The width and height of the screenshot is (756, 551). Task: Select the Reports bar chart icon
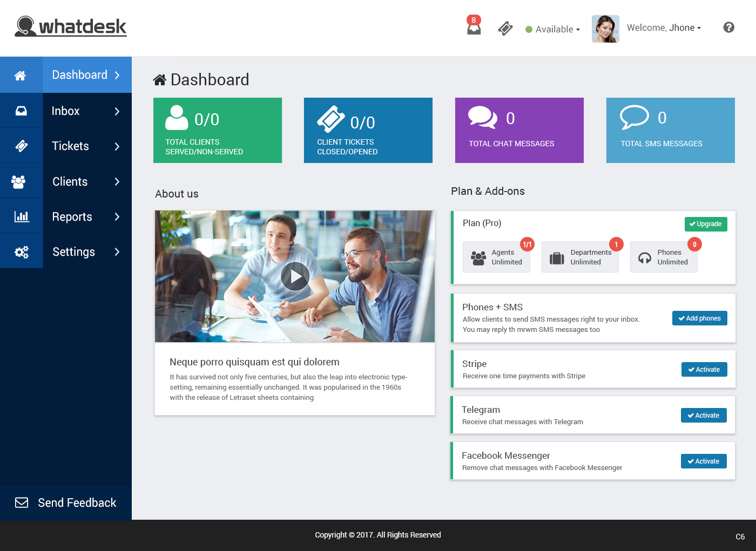tap(21, 215)
